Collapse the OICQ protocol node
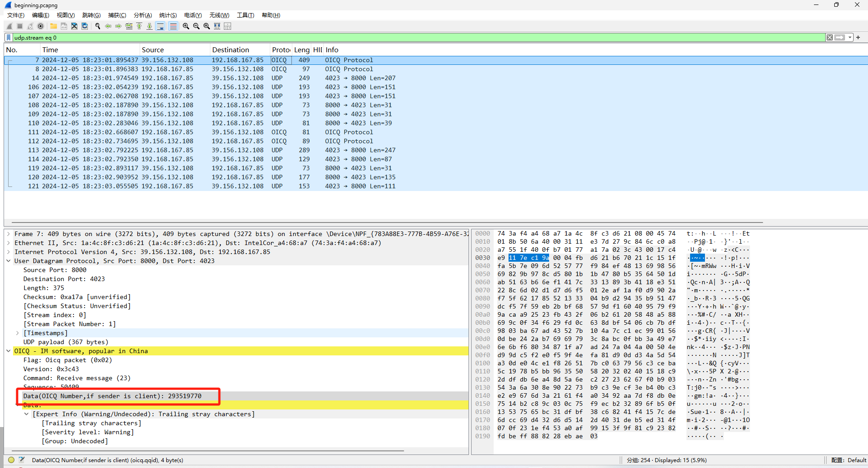 (x=9, y=351)
